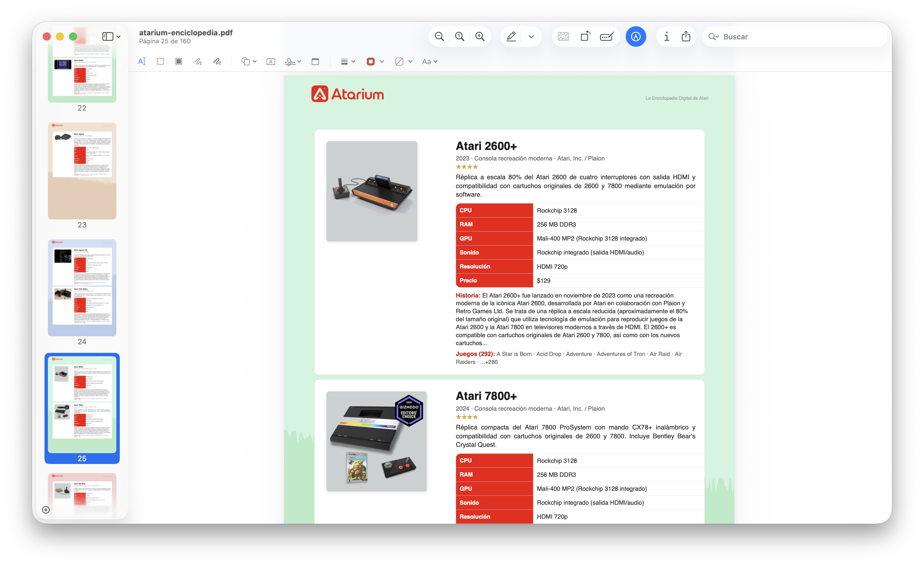
Task: Select the Draw tool
Action: [217, 62]
